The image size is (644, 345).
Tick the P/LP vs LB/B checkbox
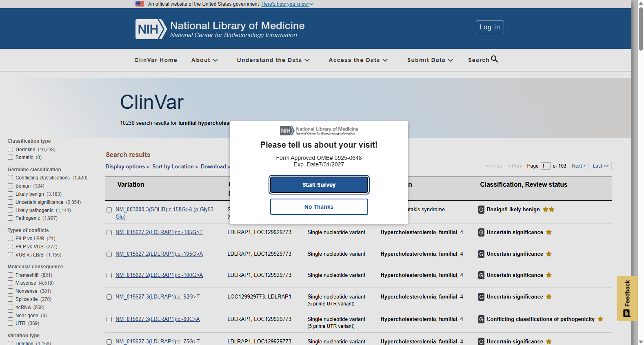pyautogui.click(x=10, y=239)
